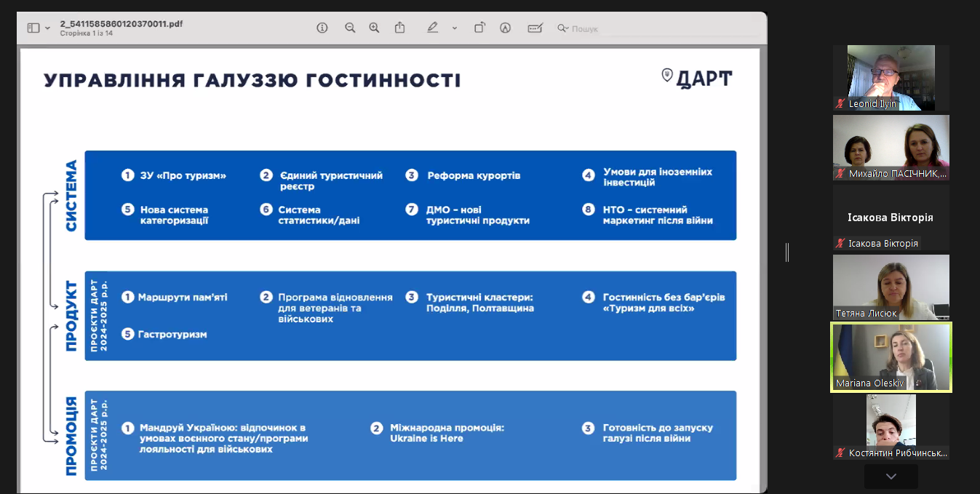Click muted mic icon beside Leonid Ilyin
The width and height of the screenshot is (980, 494).
[x=840, y=104]
